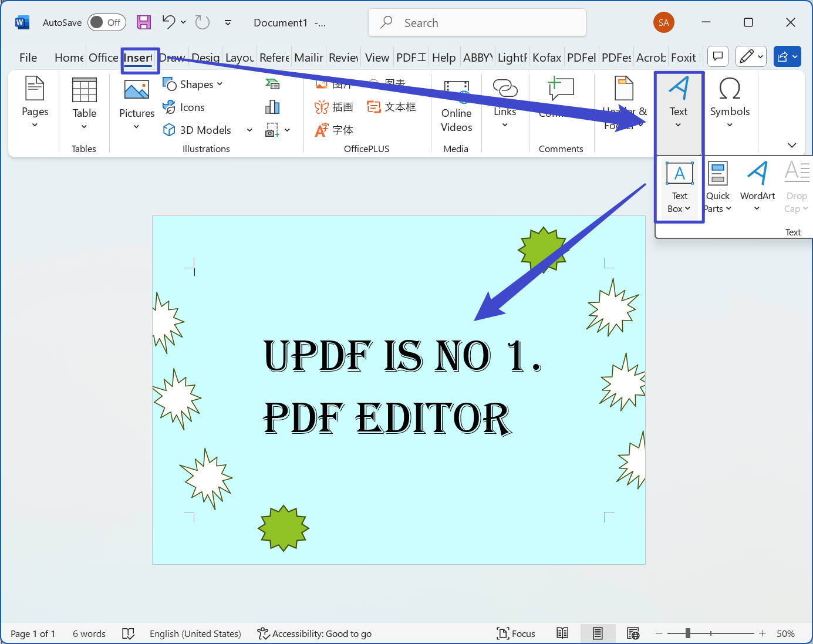The height and width of the screenshot is (644, 813).
Task: Click the OfficePLUS 字体 button
Action: point(334,130)
